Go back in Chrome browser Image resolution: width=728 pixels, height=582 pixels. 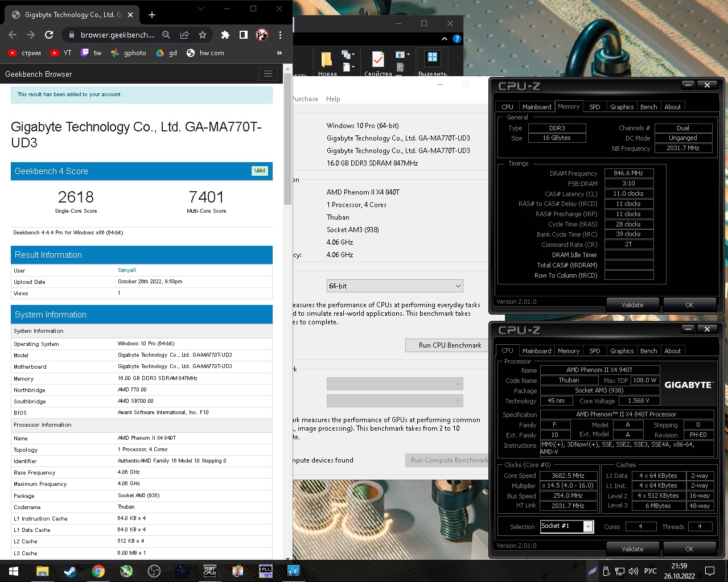tap(13, 35)
